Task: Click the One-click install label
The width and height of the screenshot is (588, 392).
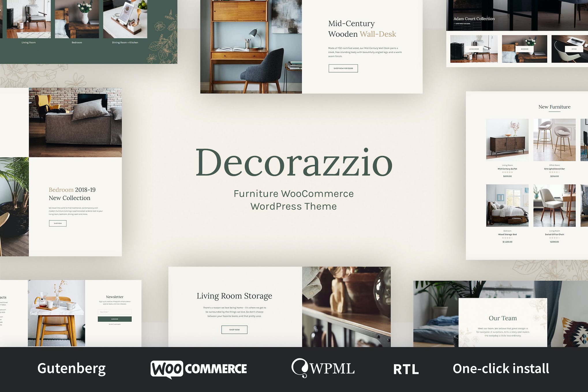Action: (x=501, y=369)
